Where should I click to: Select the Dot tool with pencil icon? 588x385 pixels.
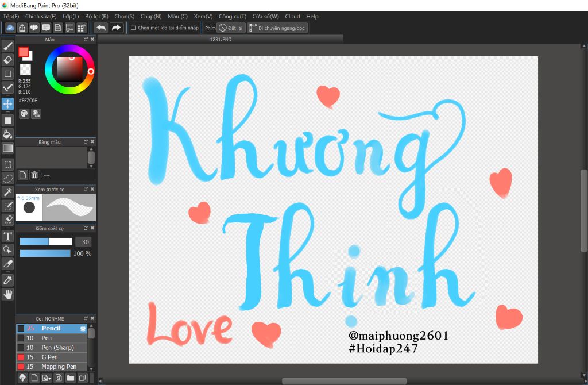(x=7, y=88)
